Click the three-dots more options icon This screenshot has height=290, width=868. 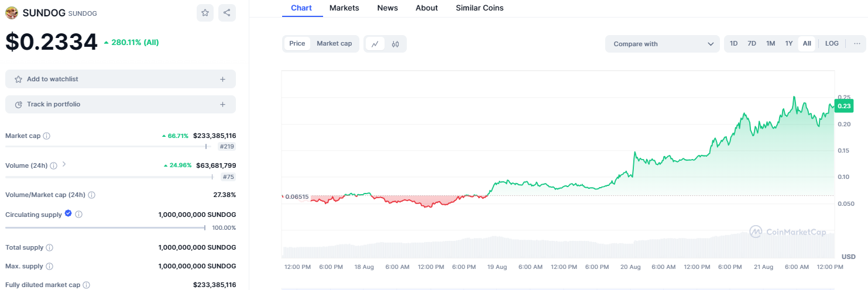pyautogui.click(x=857, y=44)
